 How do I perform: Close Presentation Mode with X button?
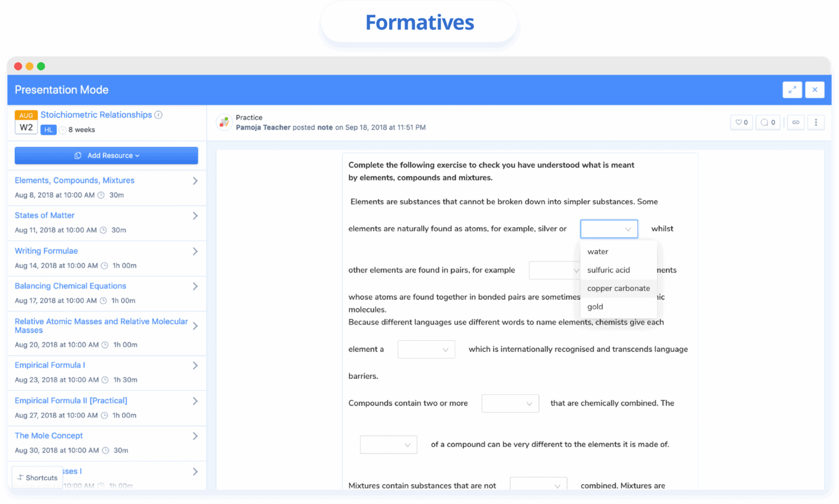pos(815,90)
